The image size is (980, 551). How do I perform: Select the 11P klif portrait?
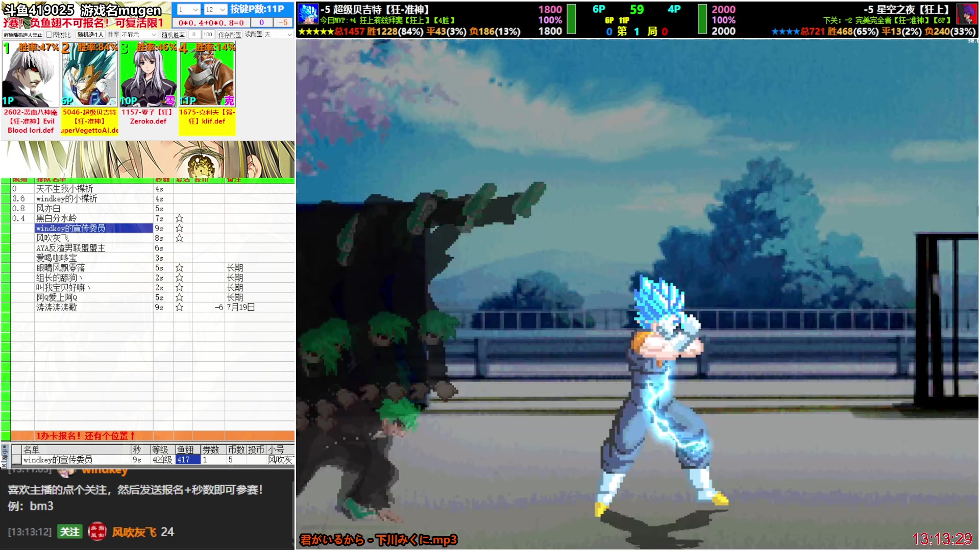207,74
